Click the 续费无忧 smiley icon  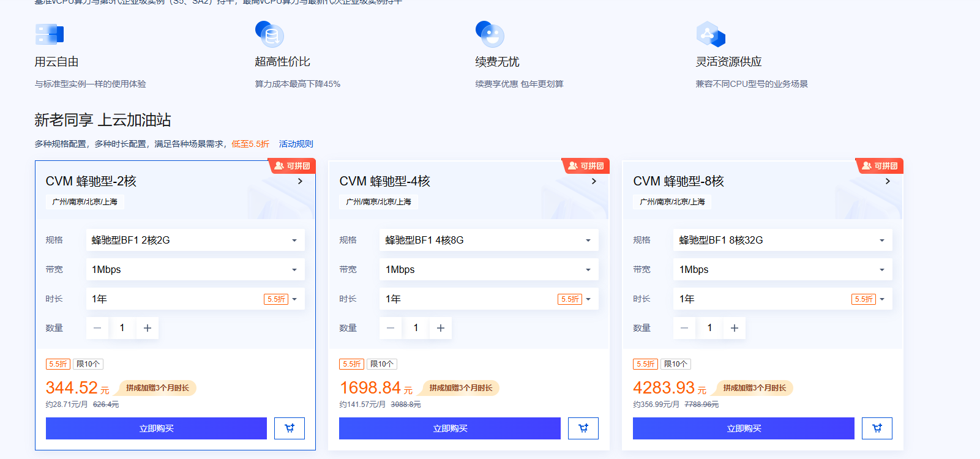(490, 34)
